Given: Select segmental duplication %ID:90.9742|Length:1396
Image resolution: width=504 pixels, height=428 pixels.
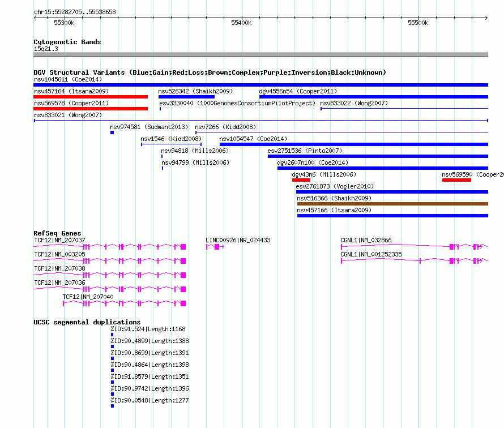Looking at the screenshot, I should [x=150, y=388].
